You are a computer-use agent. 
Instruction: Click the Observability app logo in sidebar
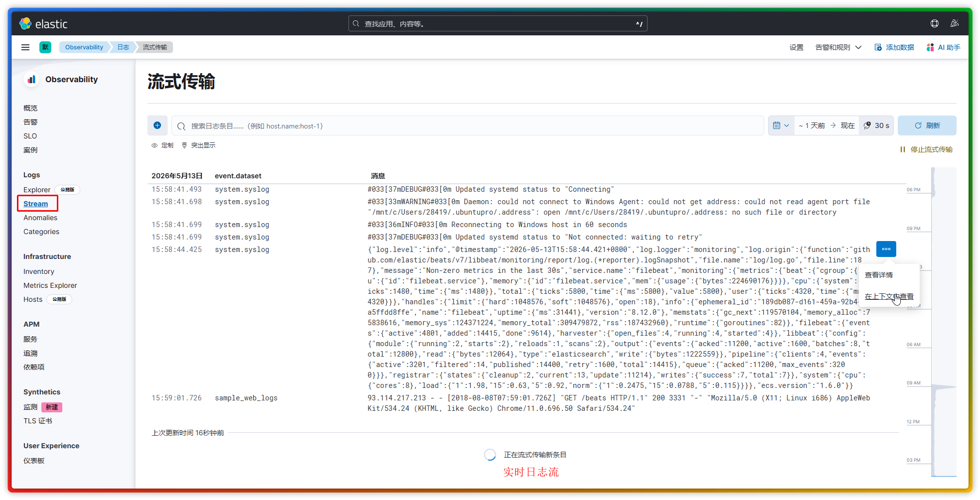click(x=31, y=79)
